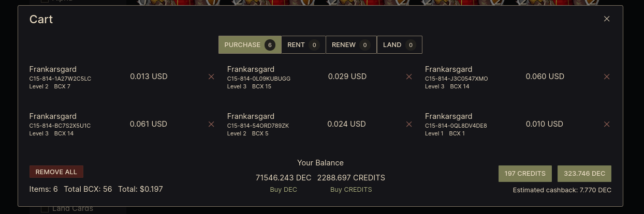Open the Rent tab

click(x=303, y=45)
